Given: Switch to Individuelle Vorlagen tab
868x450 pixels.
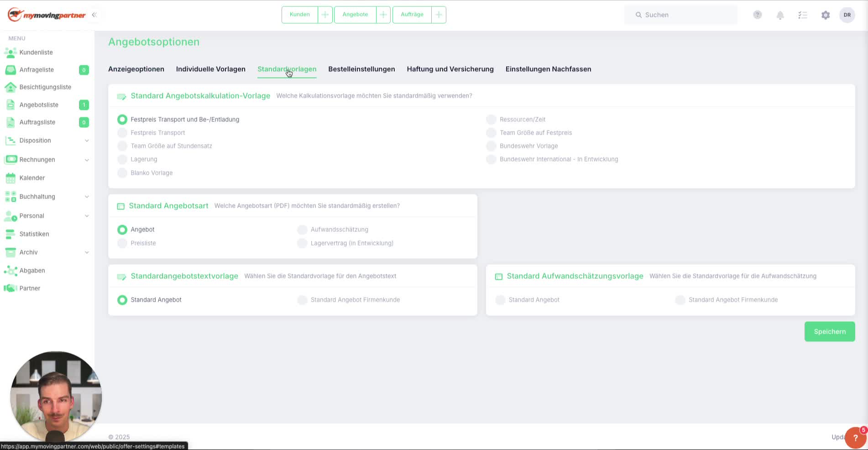Looking at the screenshot, I should tap(211, 69).
